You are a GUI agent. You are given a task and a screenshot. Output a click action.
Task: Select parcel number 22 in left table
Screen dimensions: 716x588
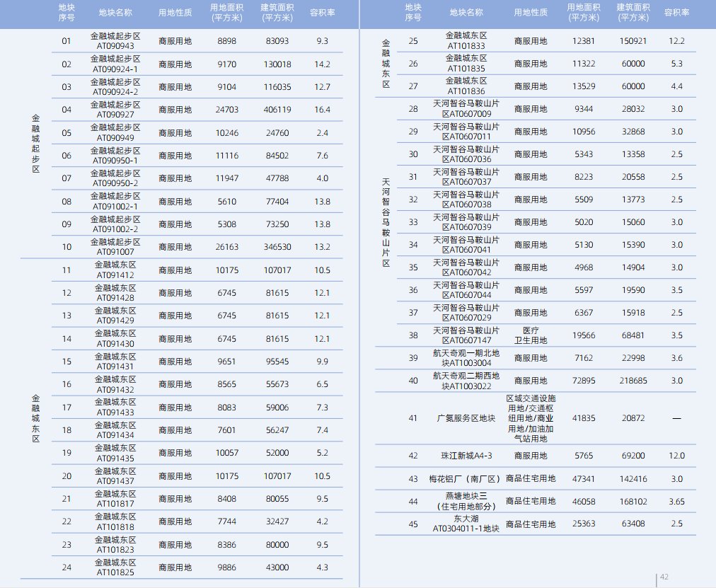(67, 521)
